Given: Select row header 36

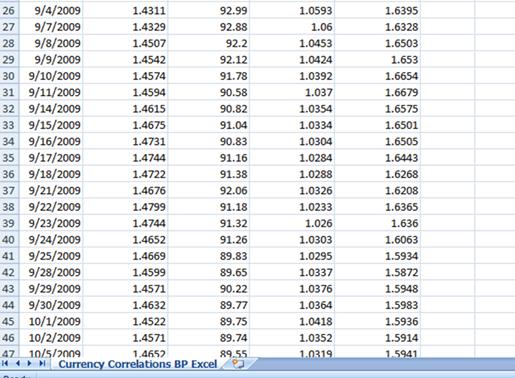Looking at the screenshot, I should point(9,174).
